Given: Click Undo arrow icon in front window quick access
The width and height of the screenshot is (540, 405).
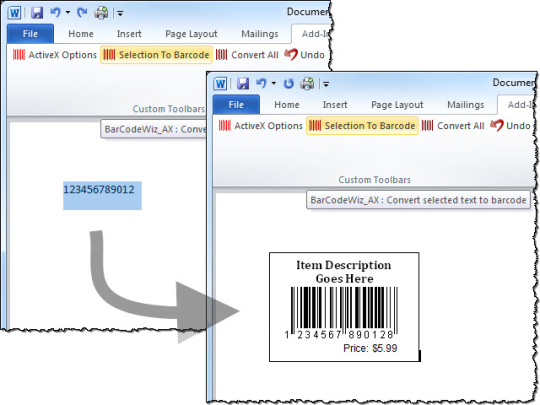Looking at the screenshot, I should point(261,83).
